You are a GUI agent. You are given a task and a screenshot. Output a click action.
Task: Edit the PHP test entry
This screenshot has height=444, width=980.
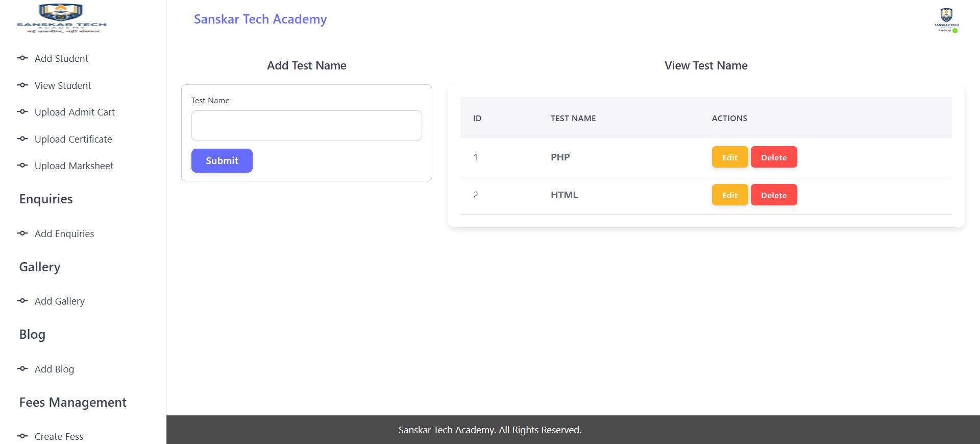(x=729, y=157)
